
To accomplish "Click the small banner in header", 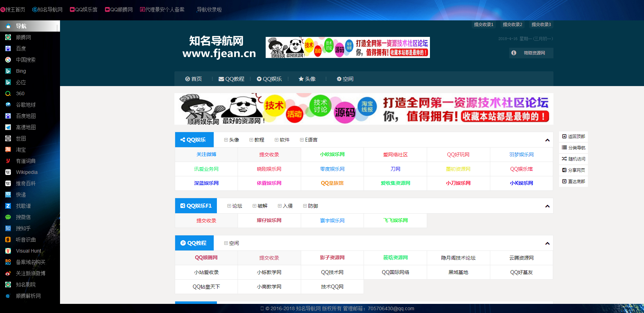I will coord(348,47).
